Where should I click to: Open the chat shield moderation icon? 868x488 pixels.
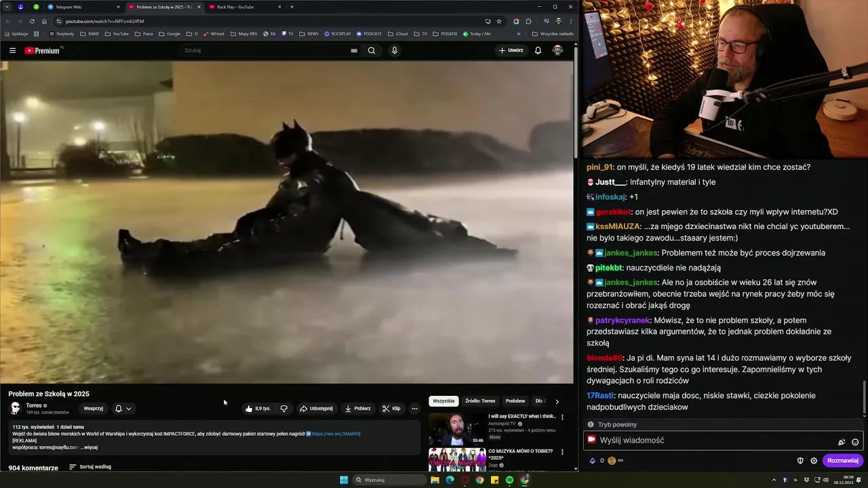pyautogui.click(x=800, y=461)
